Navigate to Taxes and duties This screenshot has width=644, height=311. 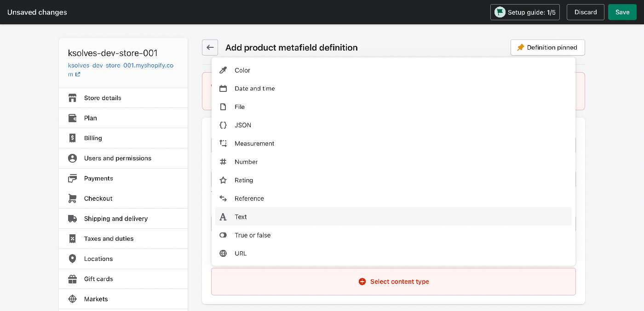coord(123,239)
